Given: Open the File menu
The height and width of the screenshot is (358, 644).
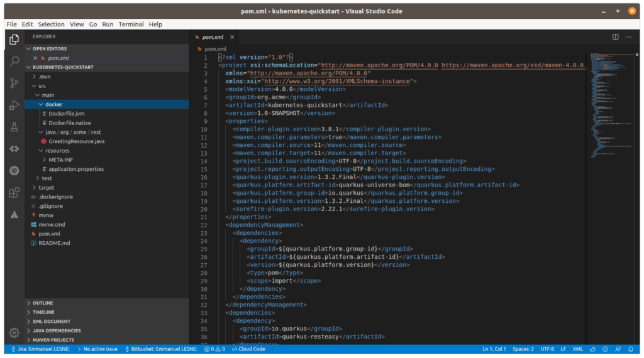Looking at the screenshot, I should [12, 24].
